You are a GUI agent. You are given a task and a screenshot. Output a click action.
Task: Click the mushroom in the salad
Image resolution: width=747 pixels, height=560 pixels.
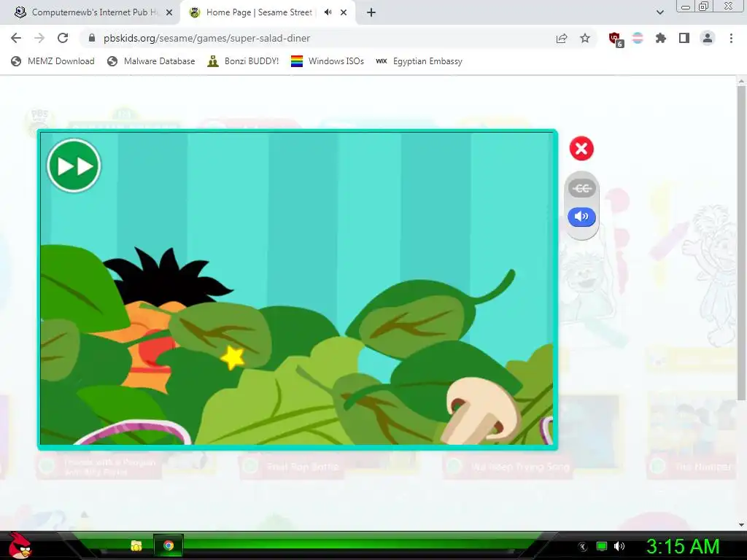click(x=481, y=410)
